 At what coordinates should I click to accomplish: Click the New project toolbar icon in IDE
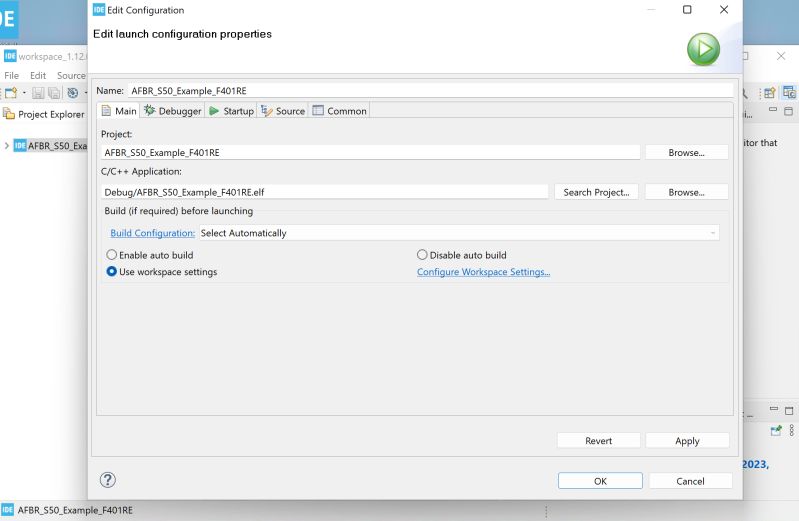pos(11,93)
